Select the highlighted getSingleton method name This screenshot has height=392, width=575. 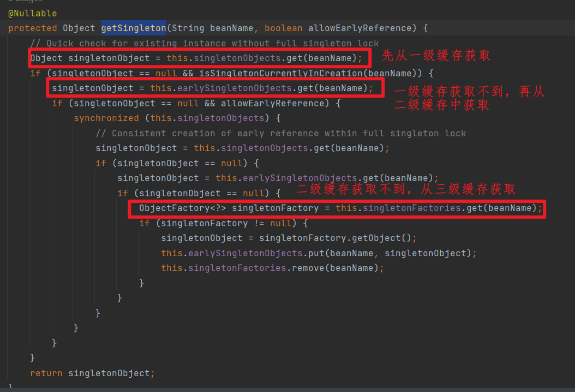coord(134,28)
